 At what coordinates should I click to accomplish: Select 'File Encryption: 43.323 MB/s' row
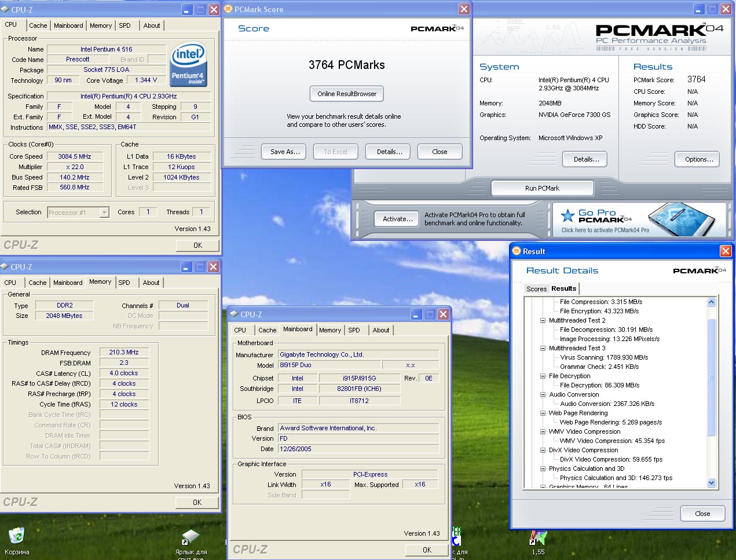point(599,311)
